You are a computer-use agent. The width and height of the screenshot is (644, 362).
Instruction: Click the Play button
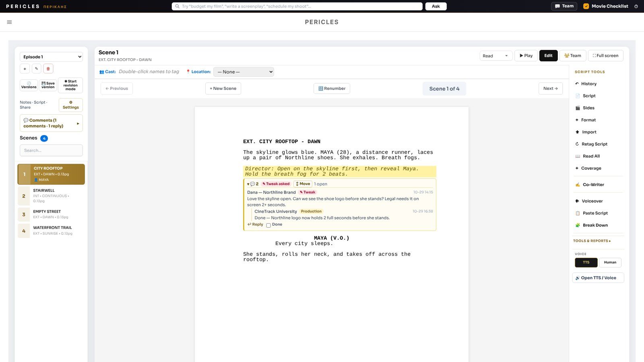click(x=526, y=56)
